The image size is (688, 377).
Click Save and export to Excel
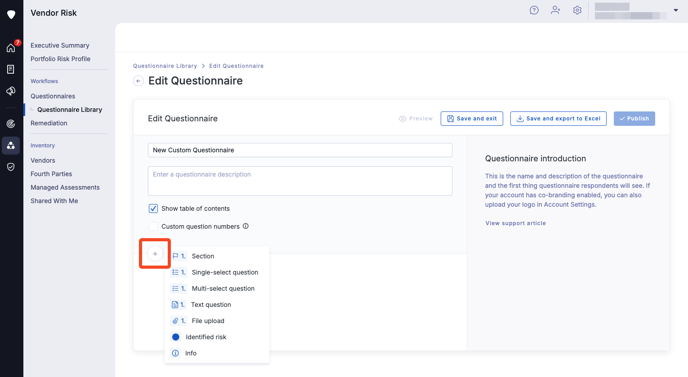coord(558,118)
